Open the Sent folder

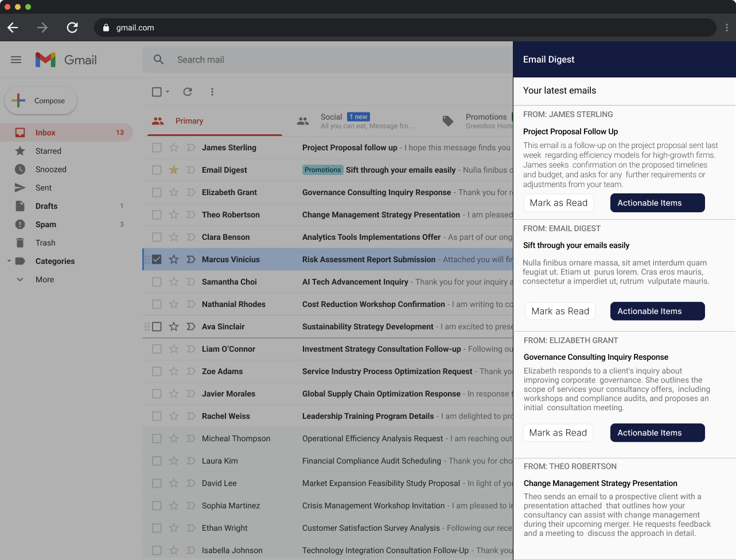(x=67, y=188)
